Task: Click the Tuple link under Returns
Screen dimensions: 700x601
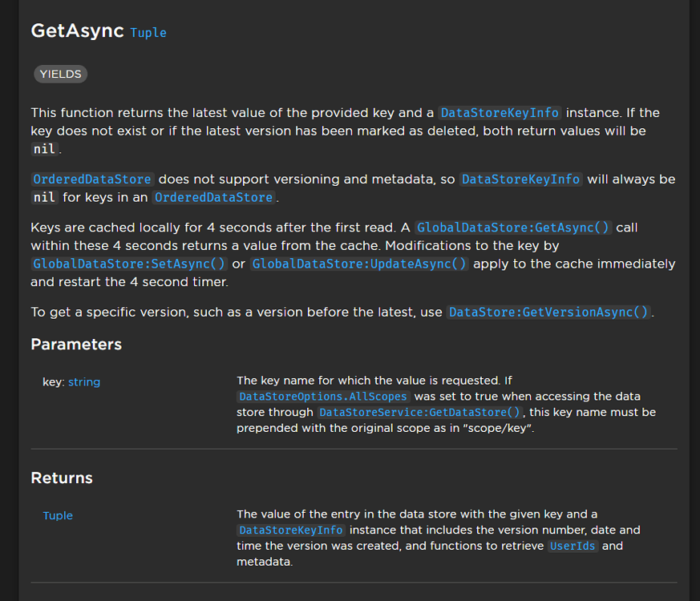Action: click(57, 515)
